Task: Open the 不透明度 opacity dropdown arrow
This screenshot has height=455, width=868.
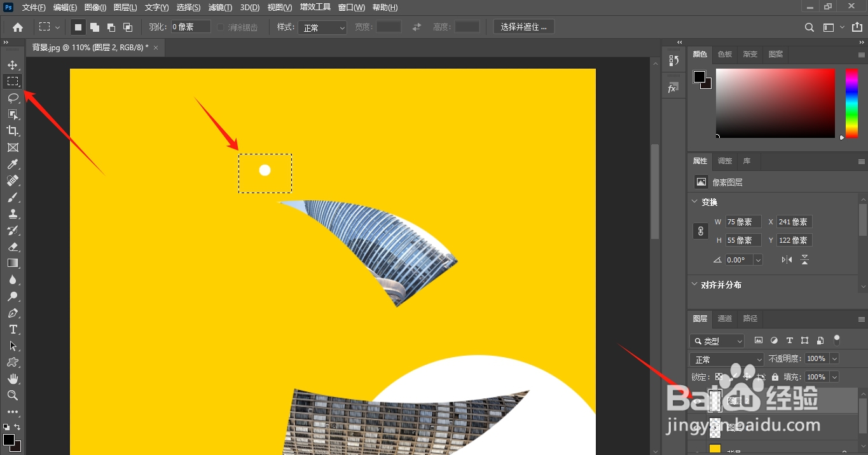Action: point(834,358)
